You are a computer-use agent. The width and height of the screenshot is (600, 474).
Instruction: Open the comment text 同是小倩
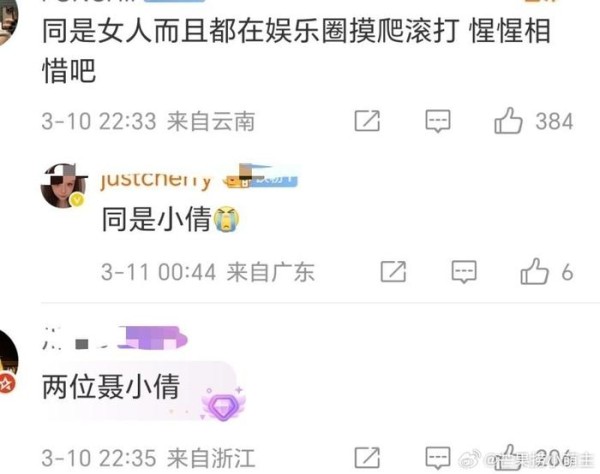[157, 219]
